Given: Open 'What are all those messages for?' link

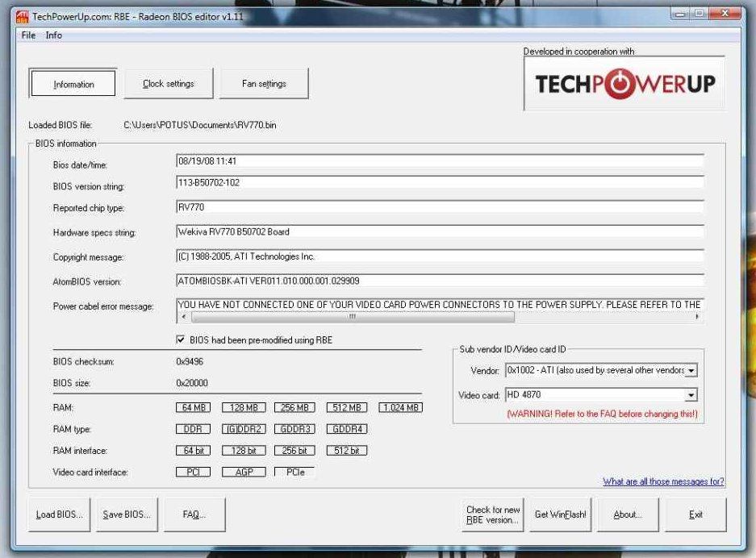Looking at the screenshot, I should (663, 481).
